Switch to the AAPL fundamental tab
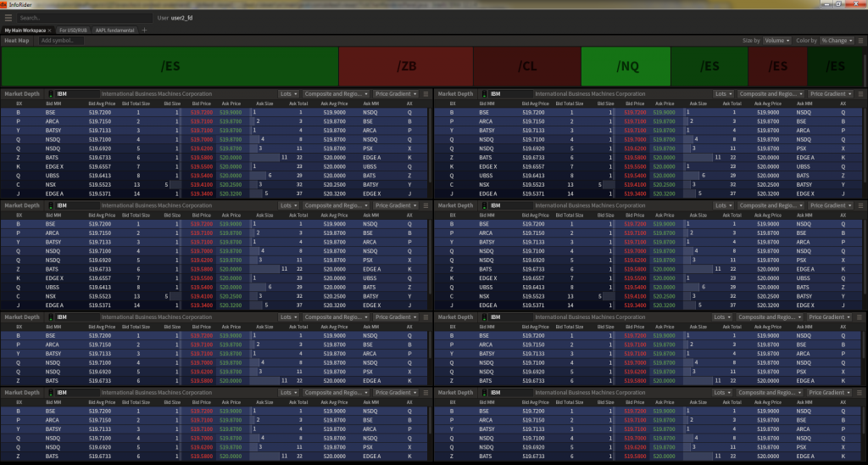The height and width of the screenshot is (465, 868). click(114, 30)
